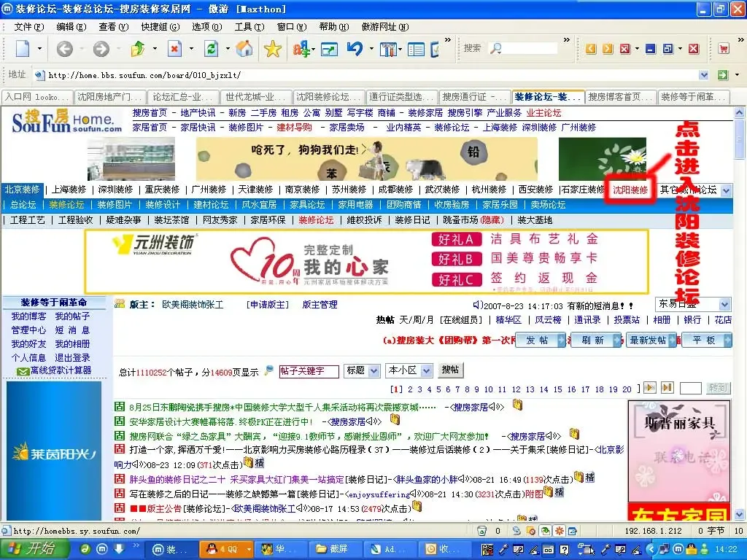Click the Maxthon quick launch icon

101,549
